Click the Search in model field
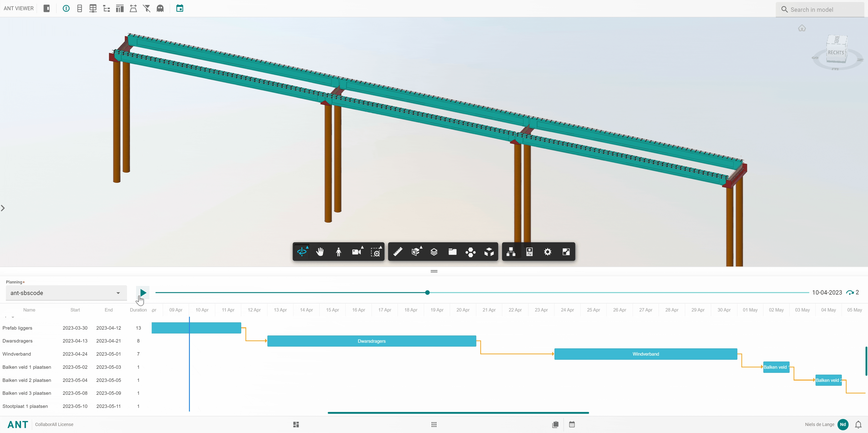The image size is (868, 433). pyautogui.click(x=822, y=10)
